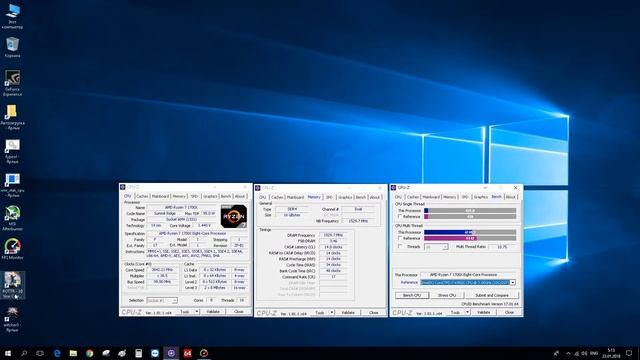This screenshot has height=360, width=640.
Task: Open File Explorer from the taskbar
Action: coord(73,353)
